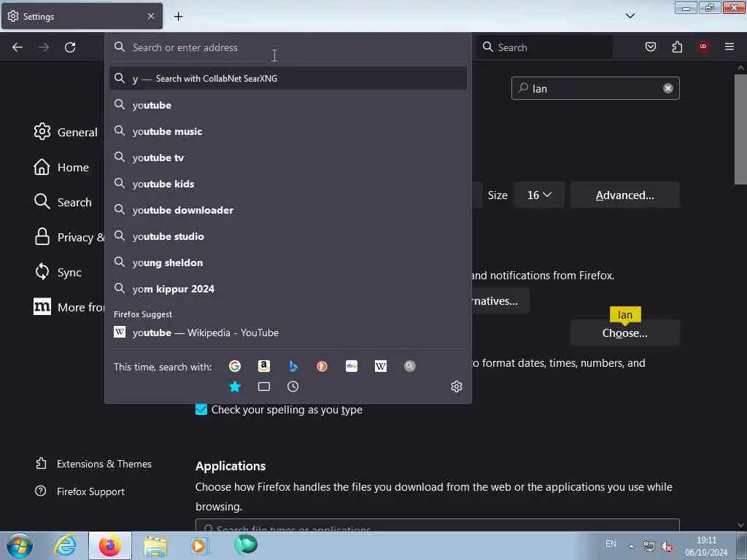Click the address bar input field
The width and height of the screenshot is (747, 560).
[x=287, y=47]
